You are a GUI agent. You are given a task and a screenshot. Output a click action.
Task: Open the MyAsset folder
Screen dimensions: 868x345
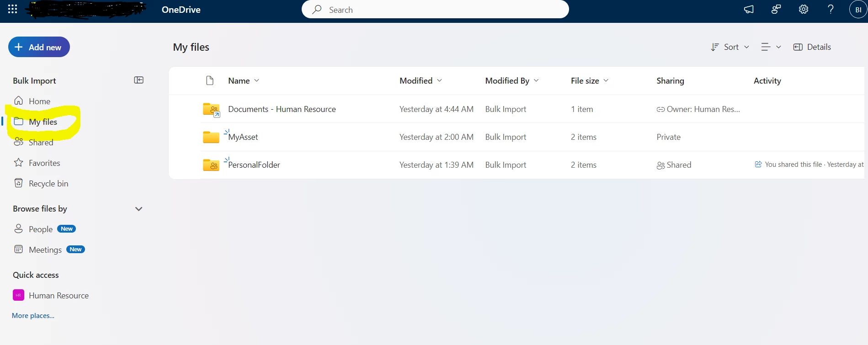coord(243,137)
